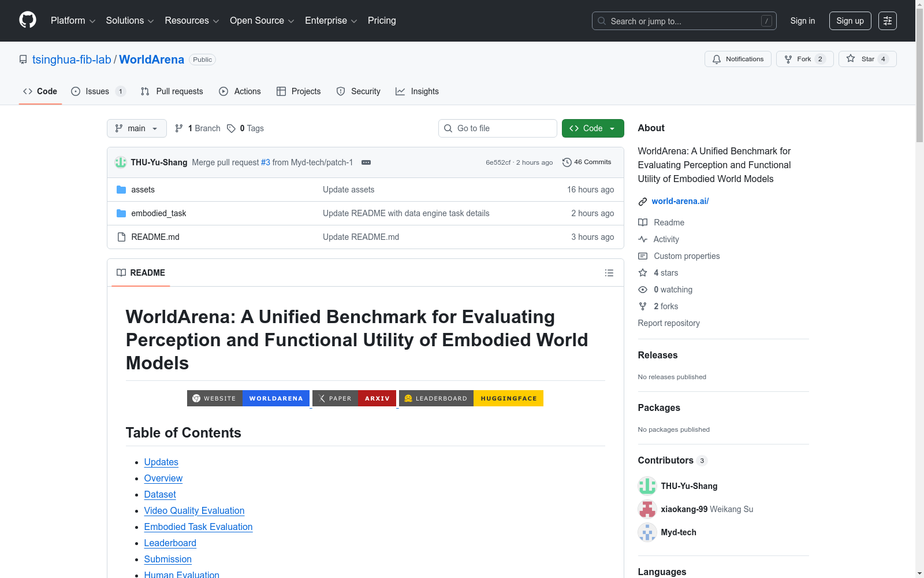Click the fork icon beside 2 forks

[x=643, y=306]
